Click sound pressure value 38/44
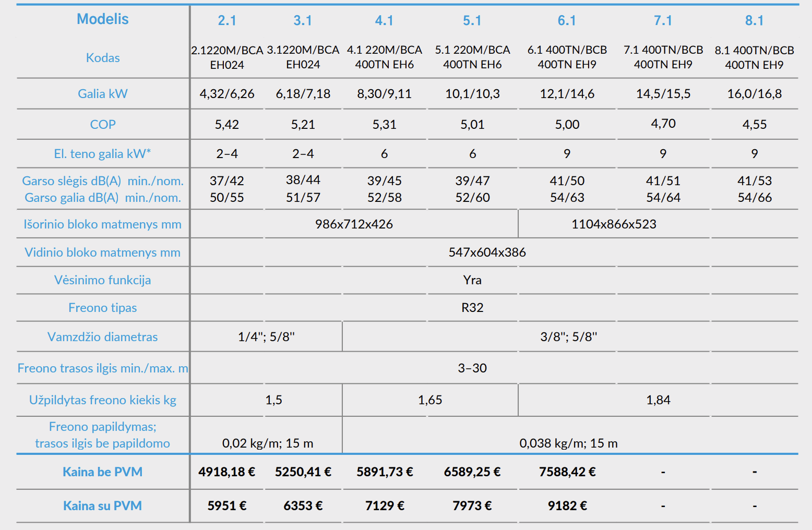 point(303,180)
